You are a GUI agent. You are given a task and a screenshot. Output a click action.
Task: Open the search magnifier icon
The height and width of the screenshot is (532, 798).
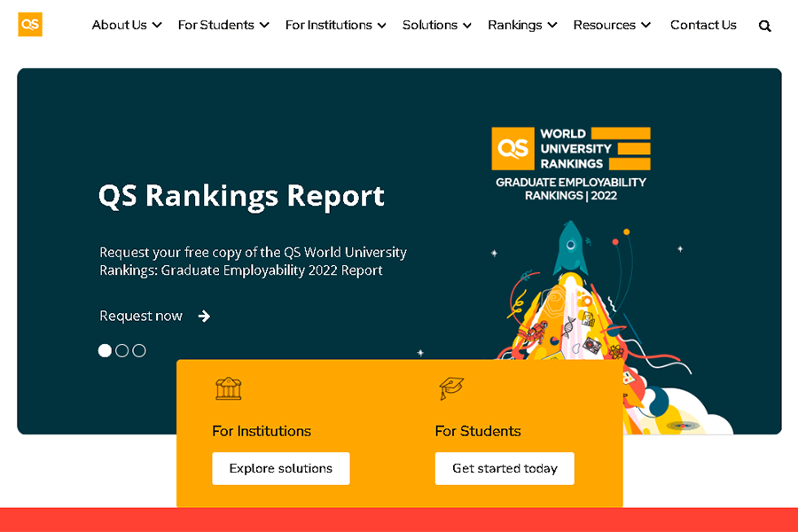pos(764,26)
